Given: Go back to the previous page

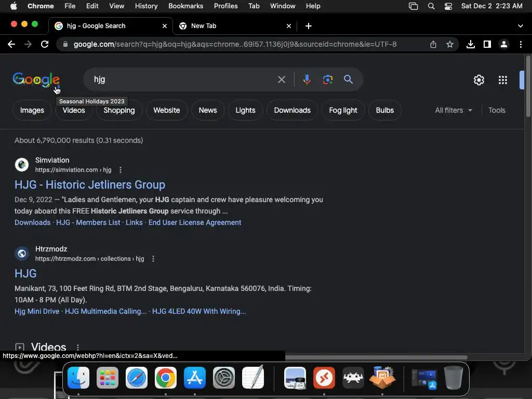Looking at the screenshot, I should pos(11,44).
